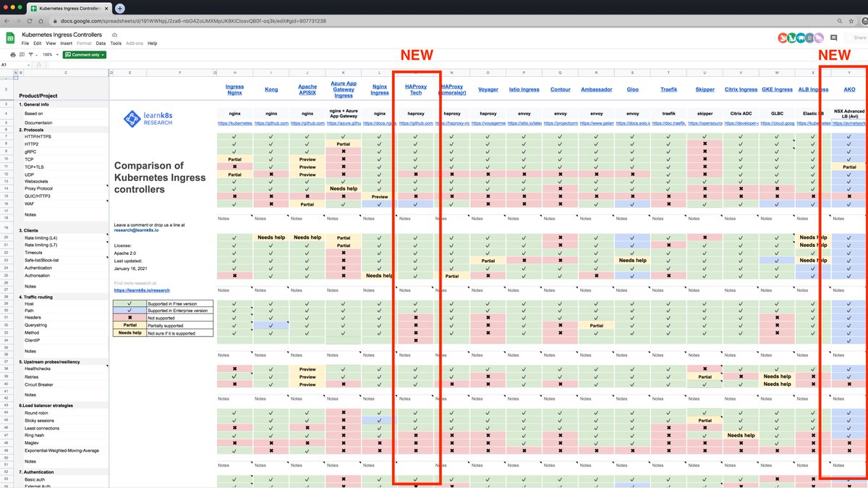868x488 pixels.
Task: Open the Citrix Ingress header link
Action: [x=741, y=90]
